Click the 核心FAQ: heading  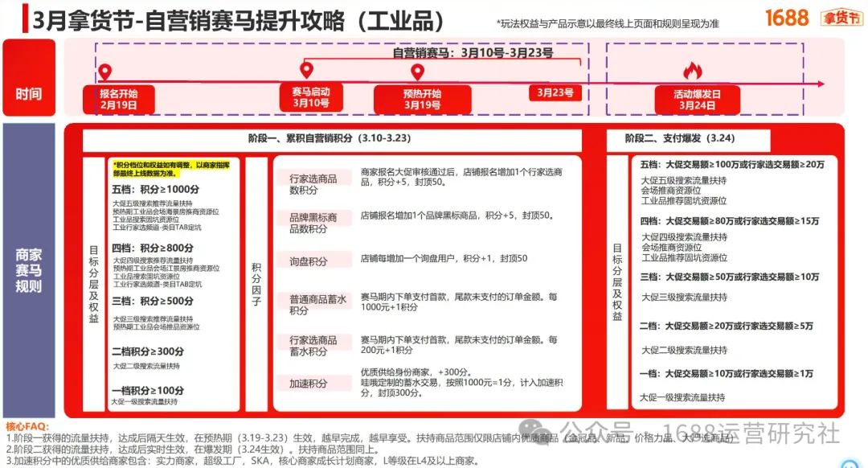tap(27, 426)
